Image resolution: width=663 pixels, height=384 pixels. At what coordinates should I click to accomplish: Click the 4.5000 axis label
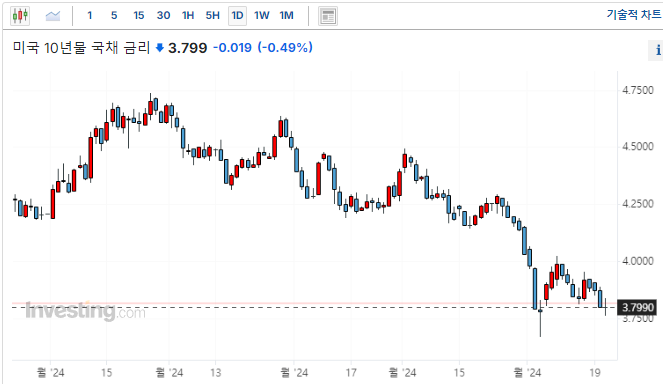[638, 147]
